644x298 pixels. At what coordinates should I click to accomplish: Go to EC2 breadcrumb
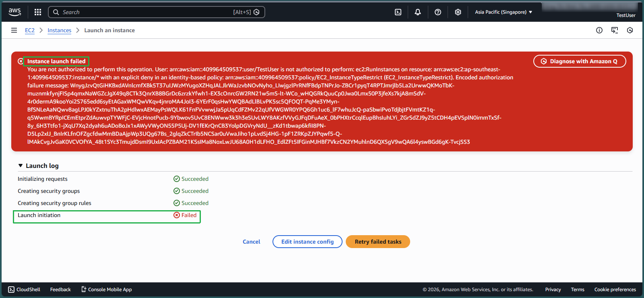click(30, 30)
